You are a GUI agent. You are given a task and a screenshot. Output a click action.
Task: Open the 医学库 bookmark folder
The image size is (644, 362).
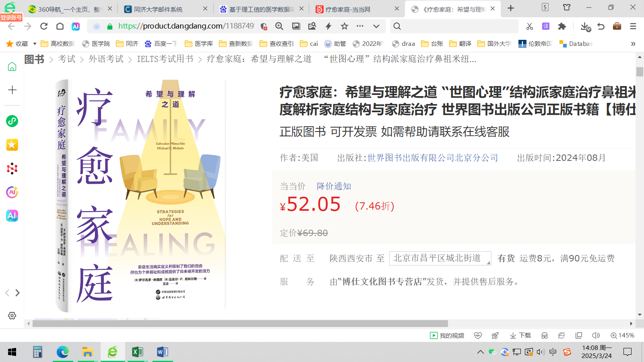199,44
